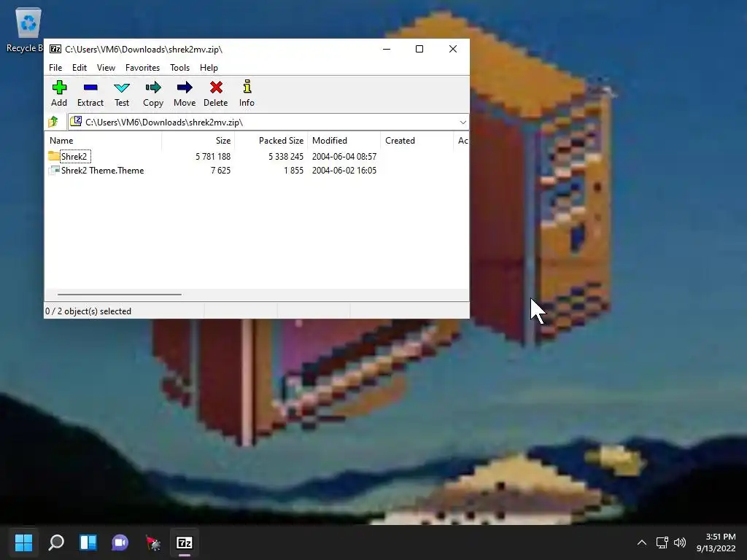This screenshot has height=560, width=747.
Task: Select the Copy toolbar icon
Action: coord(153,87)
